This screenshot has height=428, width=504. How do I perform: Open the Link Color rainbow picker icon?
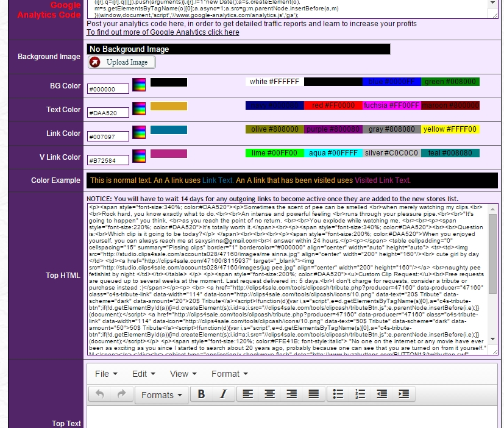click(139, 132)
